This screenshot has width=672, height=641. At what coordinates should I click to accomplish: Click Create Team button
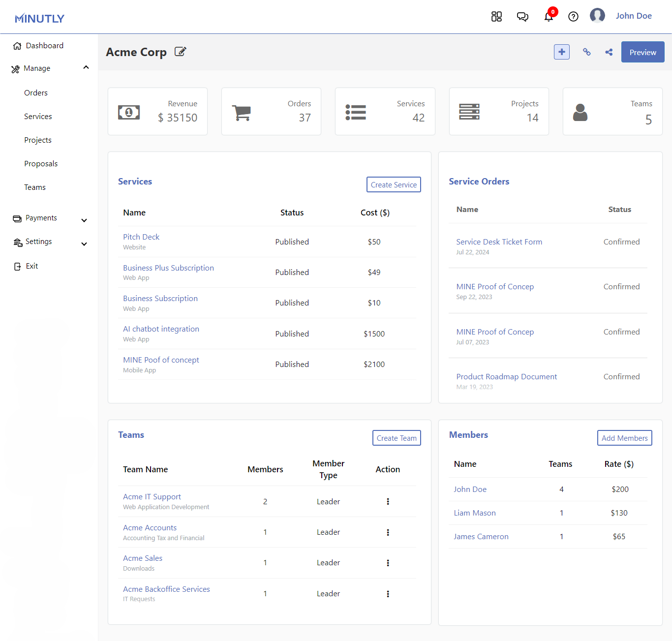point(397,438)
